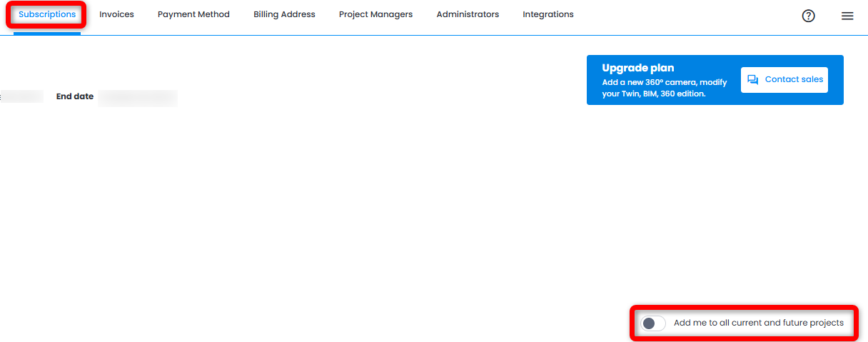This screenshot has width=868, height=342.
Task: Click Add me to all current and future projects text
Action: (x=759, y=323)
